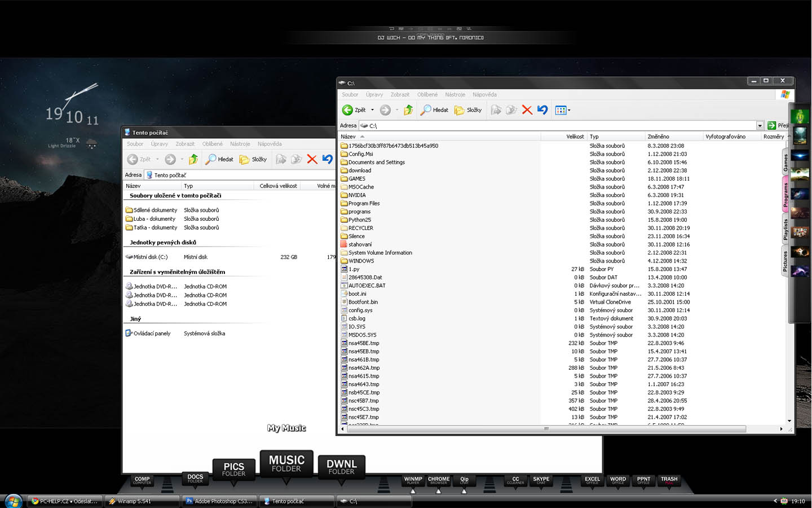The height and width of the screenshot is (508, 812).
Task: Open the CHROME browser dock shortcut
Action: [439, 480]
